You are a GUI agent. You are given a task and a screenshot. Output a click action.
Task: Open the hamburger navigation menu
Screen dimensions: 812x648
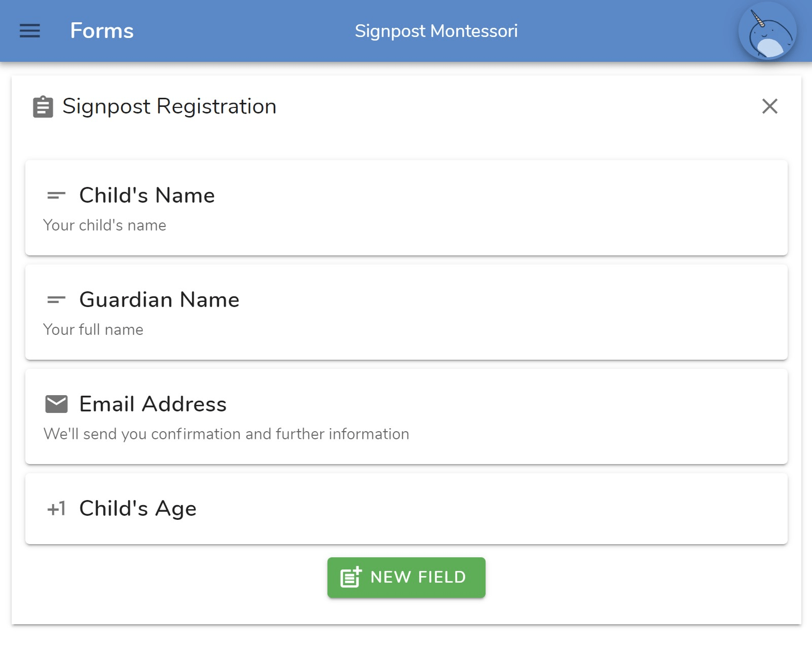point(30,31)
